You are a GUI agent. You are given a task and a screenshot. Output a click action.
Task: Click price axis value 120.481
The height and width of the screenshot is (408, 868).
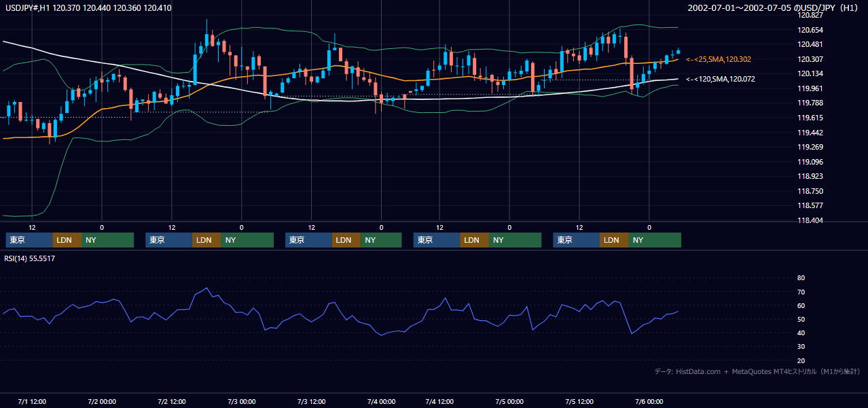(x=812, y=45)
